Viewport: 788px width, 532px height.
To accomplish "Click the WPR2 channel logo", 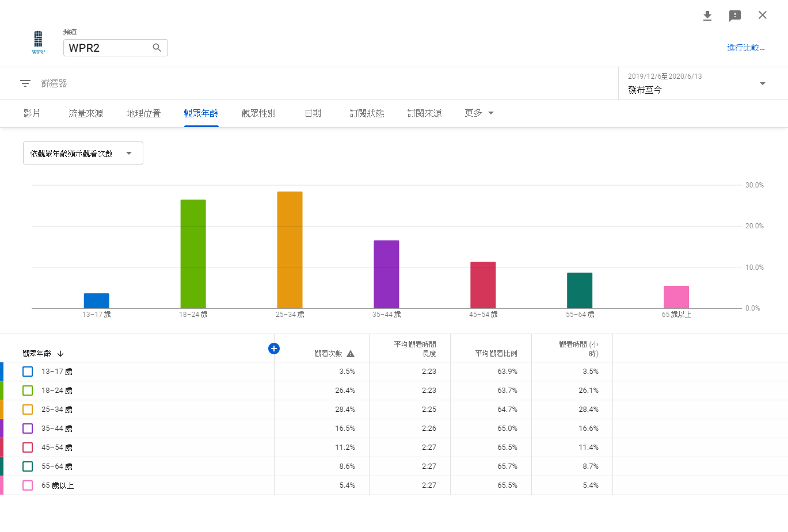I will point(38,42).
